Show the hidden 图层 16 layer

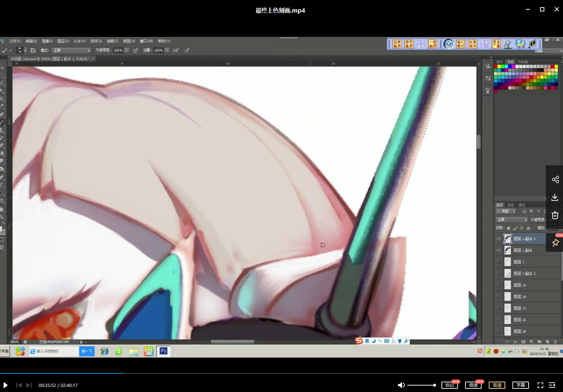(x=498, y=285)
